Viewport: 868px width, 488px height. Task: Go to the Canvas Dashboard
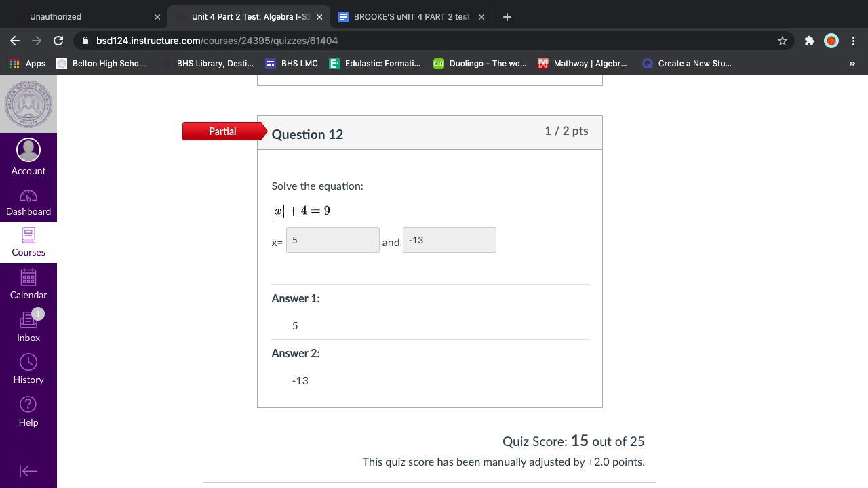(28, 203)
